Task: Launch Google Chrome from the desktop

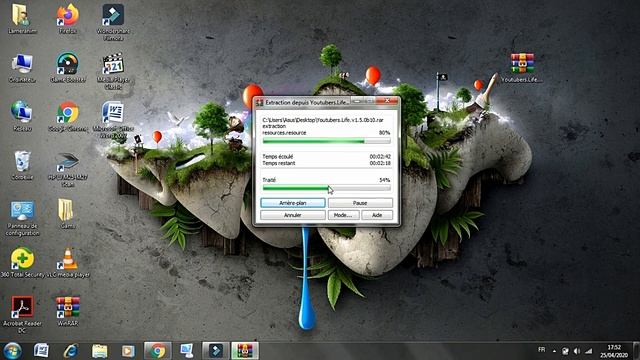Action: [68, 116]
